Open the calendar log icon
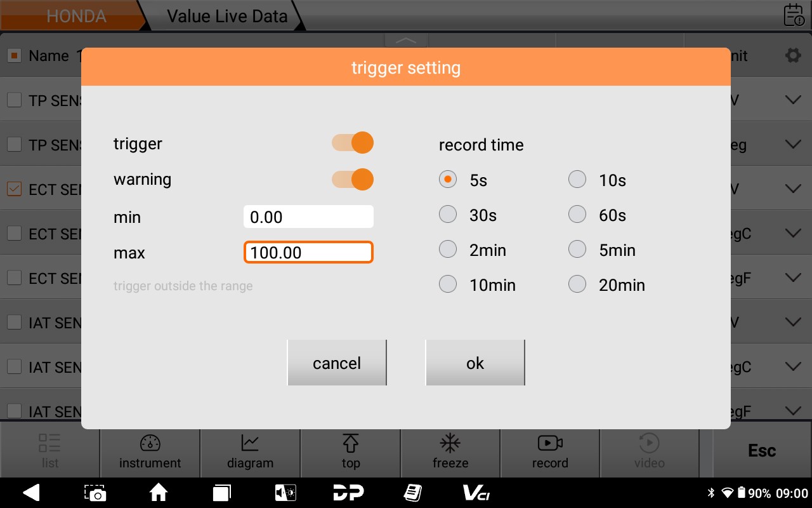 (x=794, y=15)
